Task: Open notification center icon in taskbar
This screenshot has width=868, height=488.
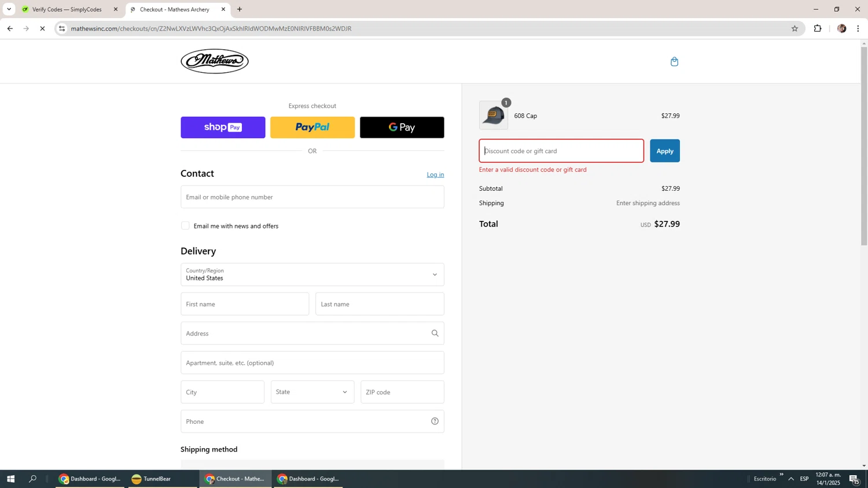Action: pos(855,479)
